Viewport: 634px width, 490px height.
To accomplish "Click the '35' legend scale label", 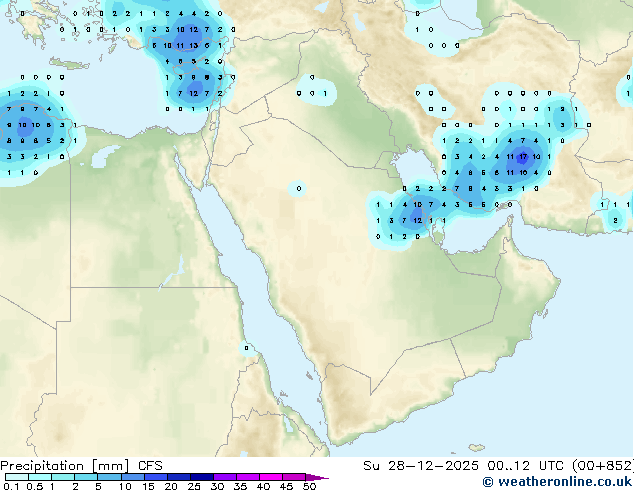I will pyautogui.click(x=240, y=486).
